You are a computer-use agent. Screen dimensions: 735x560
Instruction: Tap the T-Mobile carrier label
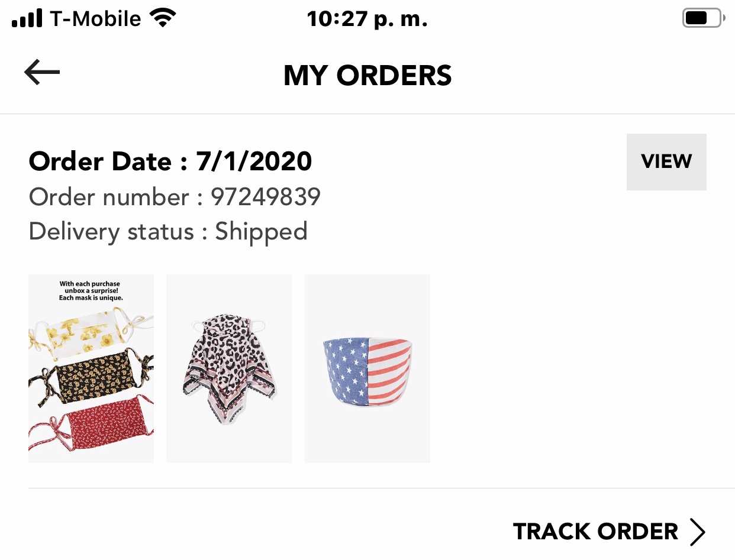[95, 19]
